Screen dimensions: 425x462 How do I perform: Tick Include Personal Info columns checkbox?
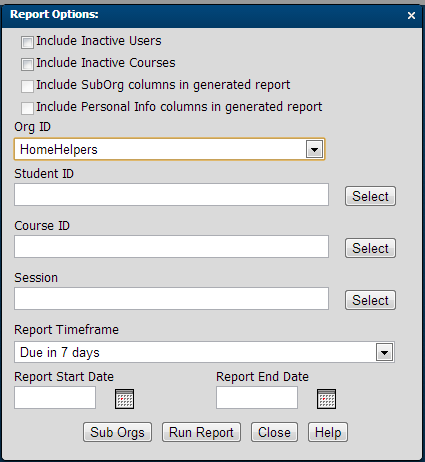(x=27, y=108)
